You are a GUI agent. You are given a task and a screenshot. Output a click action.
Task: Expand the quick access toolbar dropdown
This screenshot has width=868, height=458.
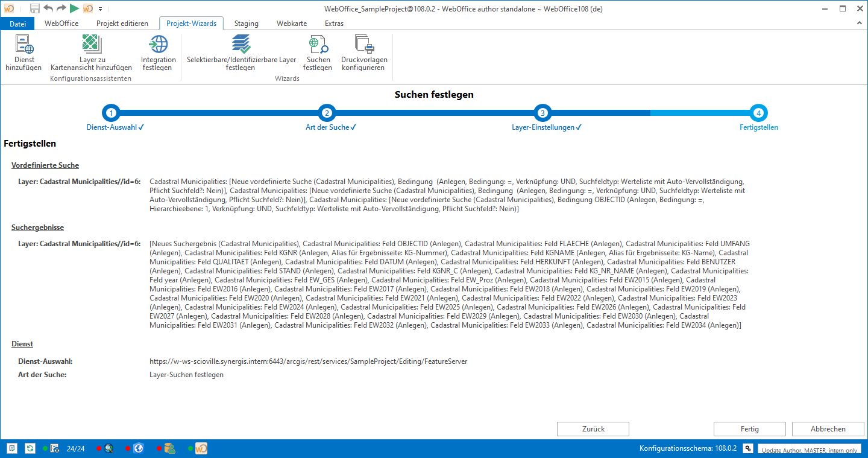(x=100, y=9)
